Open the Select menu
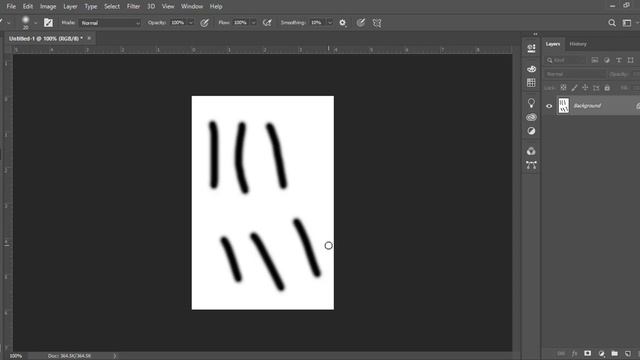Image resolution: width=640 pixels, height=360 pixels. pos(112,7)
